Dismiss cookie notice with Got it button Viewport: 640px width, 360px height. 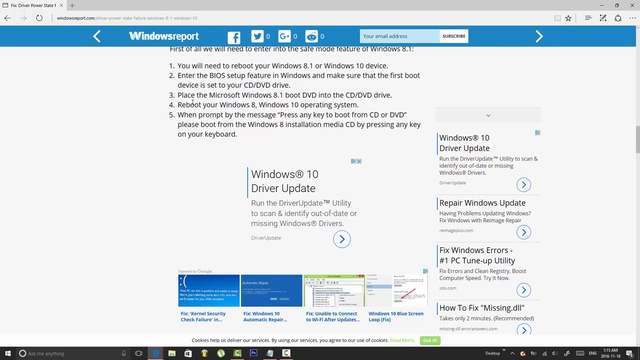(x=430, y=340)
